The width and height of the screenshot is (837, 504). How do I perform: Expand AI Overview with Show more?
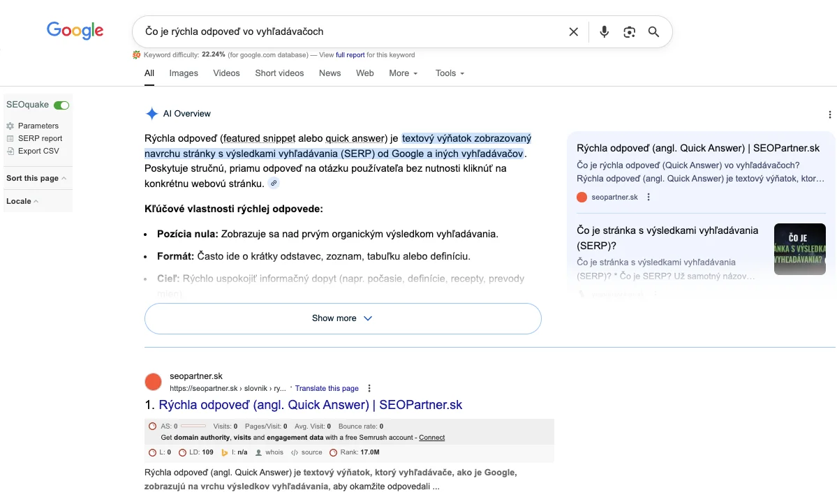tap(342, 318)
